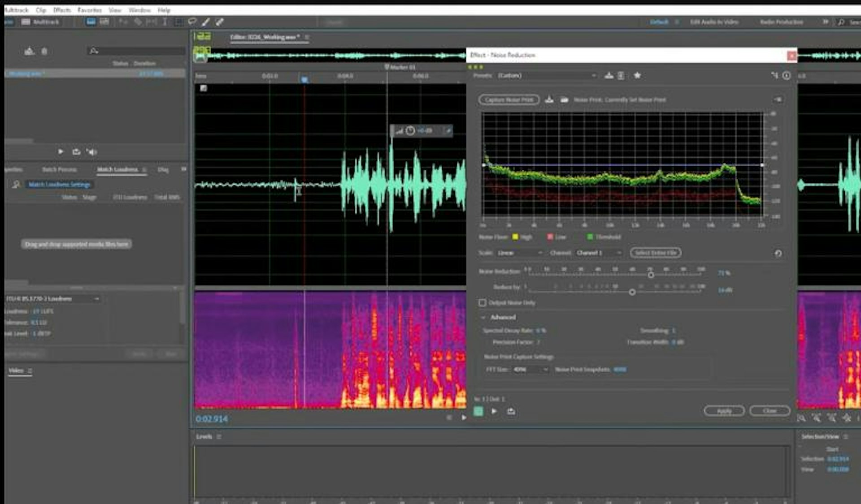
Task: Open the Presets dropdown in Noise Reduction
Action: [x=547, y=76]
